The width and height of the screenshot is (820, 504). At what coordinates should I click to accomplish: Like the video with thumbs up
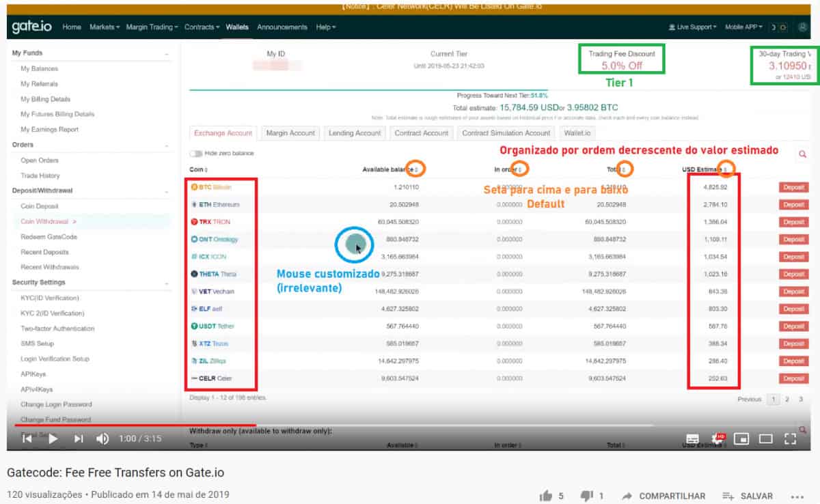click(545, 496)
